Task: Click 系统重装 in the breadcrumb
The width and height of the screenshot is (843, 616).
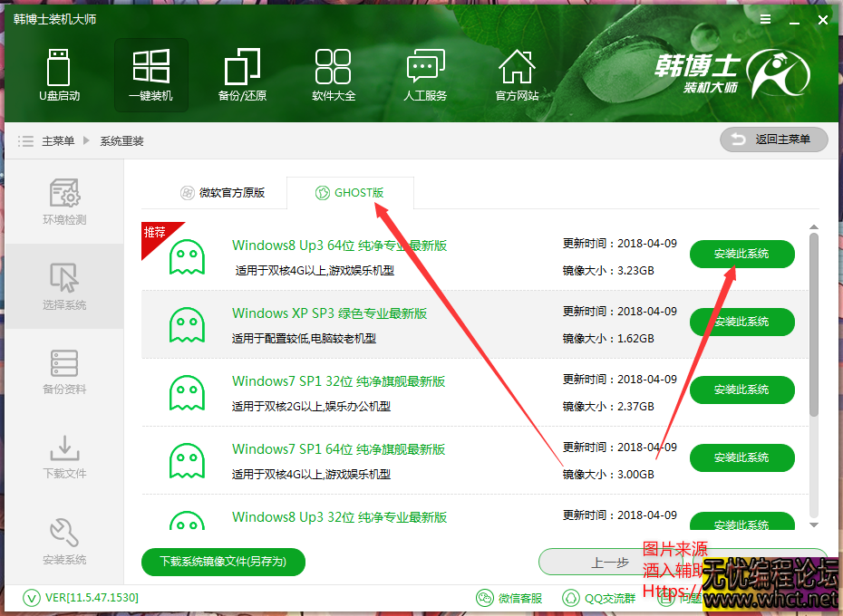Action: pos(122,141)
